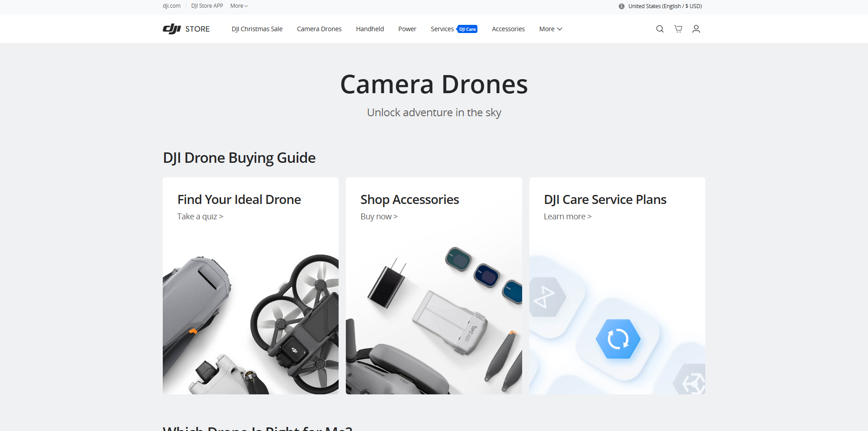Open the user account icon
The image size is (868, 431).
pyautogui.click(x=696, y=28)
